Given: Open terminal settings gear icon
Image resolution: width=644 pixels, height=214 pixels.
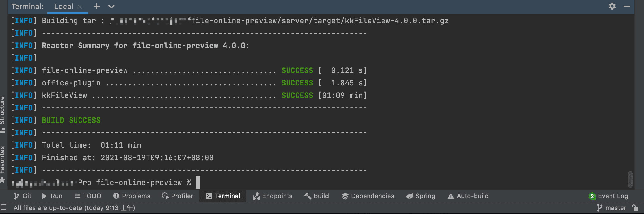Looking at the screenshot, I should [612, 6].
